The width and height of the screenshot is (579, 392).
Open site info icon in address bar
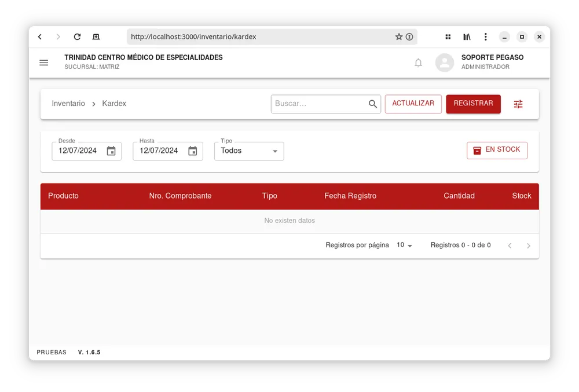[x=409, y=36]
